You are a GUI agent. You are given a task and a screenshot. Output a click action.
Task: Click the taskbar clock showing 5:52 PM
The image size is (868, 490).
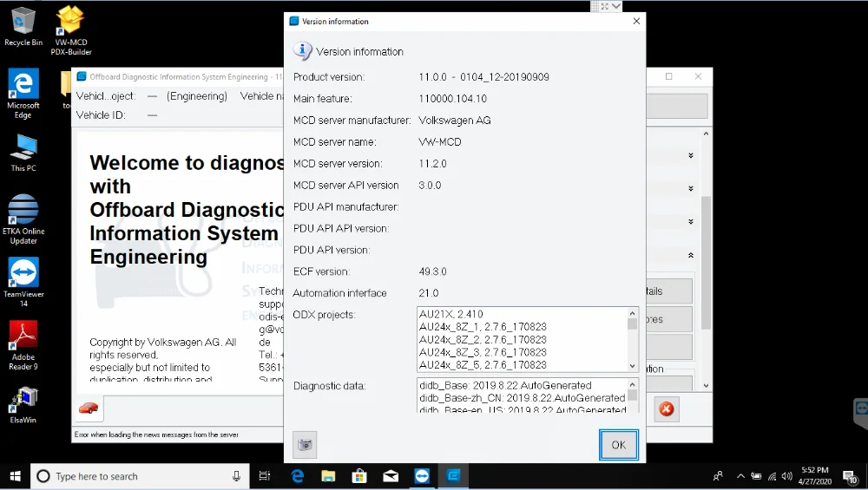pyautogui.click(x=815, y=475)
